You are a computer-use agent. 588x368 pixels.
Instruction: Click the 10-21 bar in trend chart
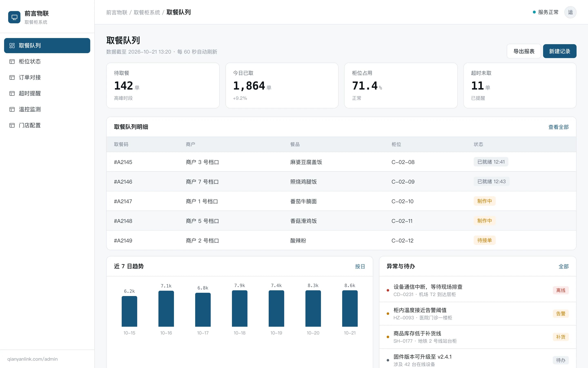(x=350, y=308)
